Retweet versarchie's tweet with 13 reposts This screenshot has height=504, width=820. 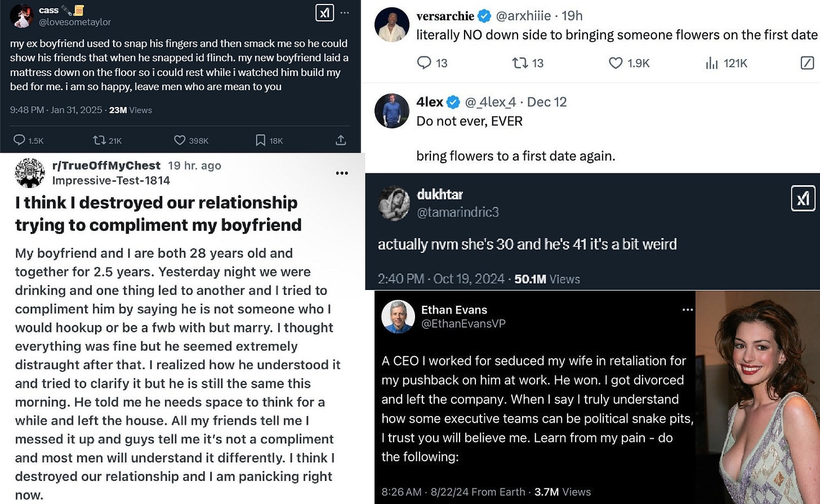(x=520, y=63)
